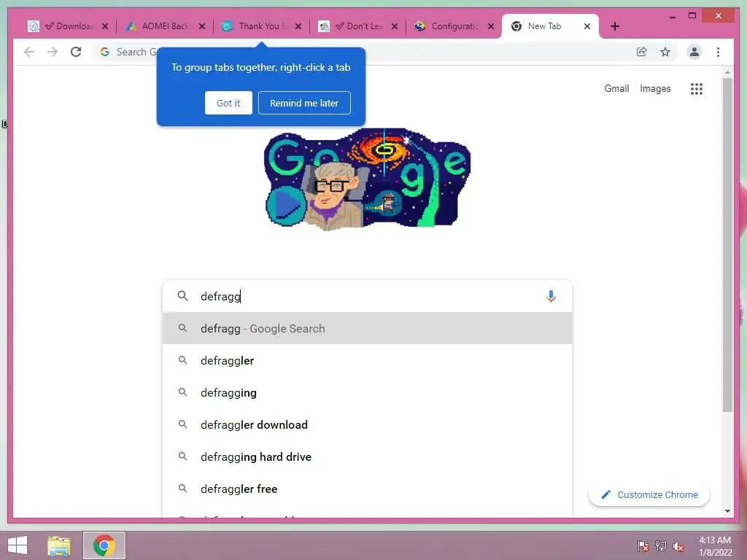Close the Thank You tab

tap(298, 26)
